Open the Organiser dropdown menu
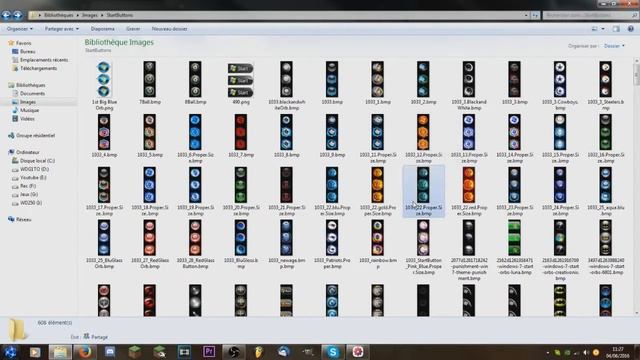Screen dimensions: 640x360 [20, 29]
